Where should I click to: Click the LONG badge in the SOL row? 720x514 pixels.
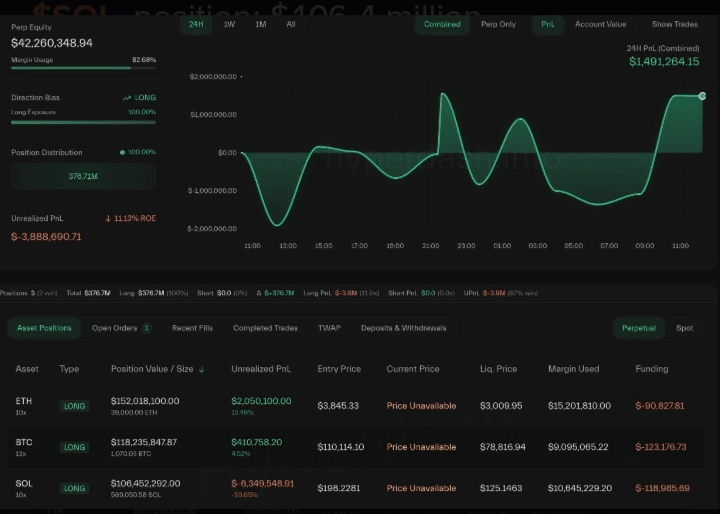pos(74,488)
